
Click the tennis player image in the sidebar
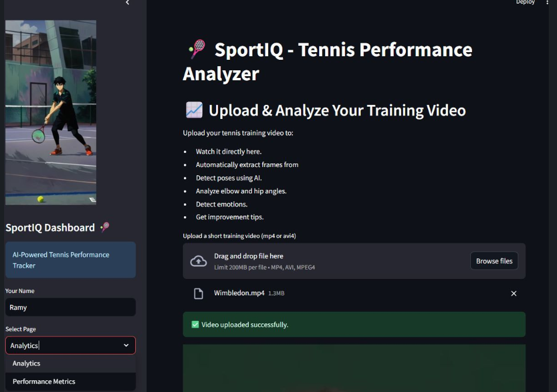(x=51, y=113)
